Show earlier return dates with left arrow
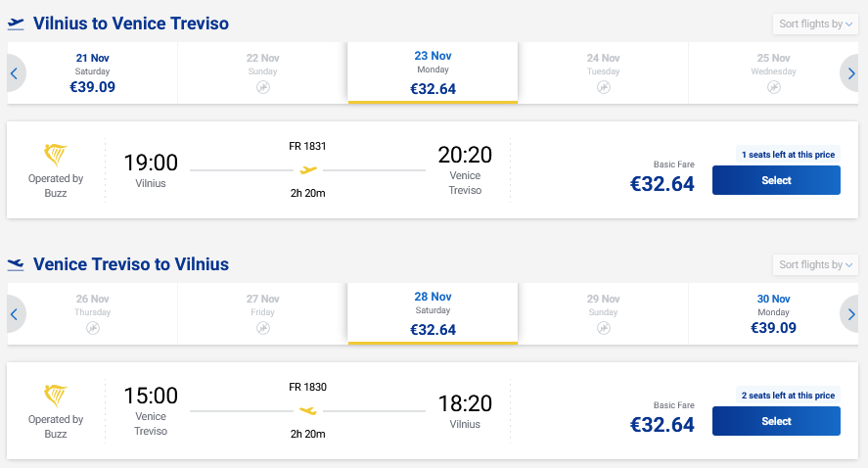868x468 pixels. pyautogui.click(x=15, y=314)
